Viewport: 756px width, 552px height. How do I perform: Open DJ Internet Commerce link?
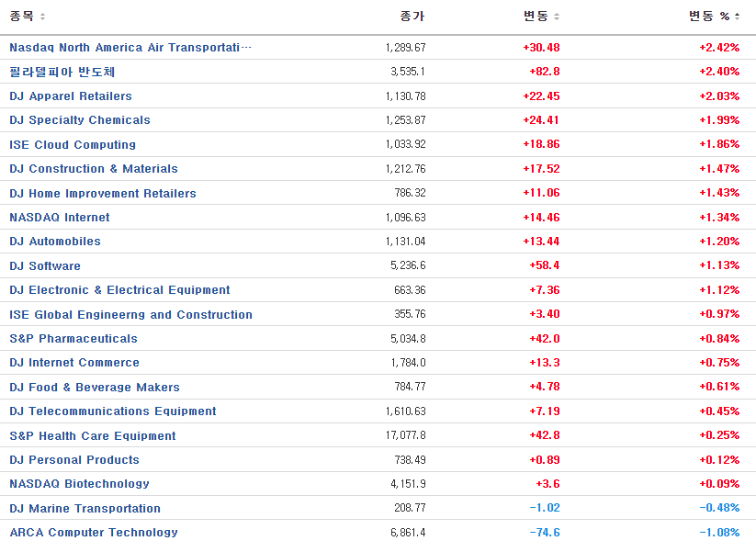(x=74, y=363)
